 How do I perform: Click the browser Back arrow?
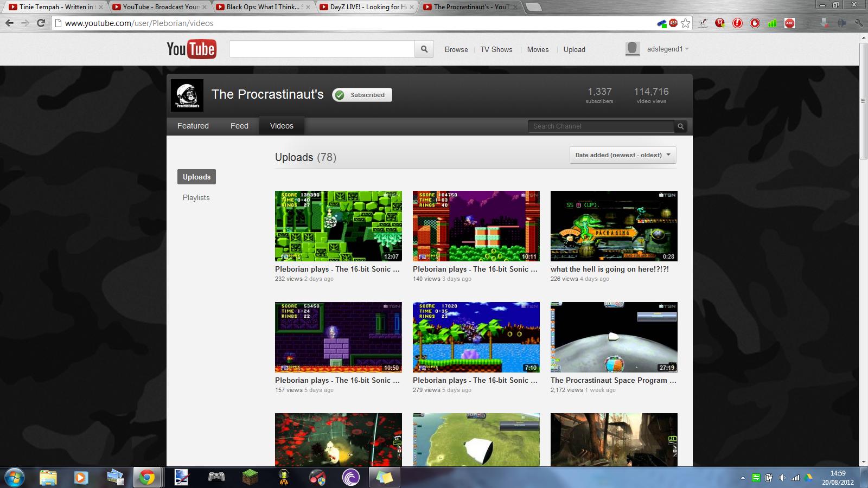tap(9, 23)
